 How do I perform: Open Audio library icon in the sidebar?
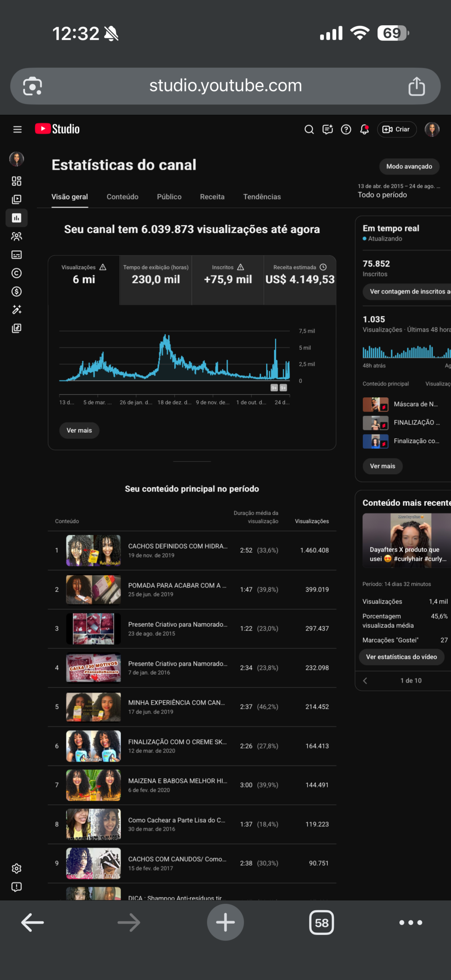(16, 328)
